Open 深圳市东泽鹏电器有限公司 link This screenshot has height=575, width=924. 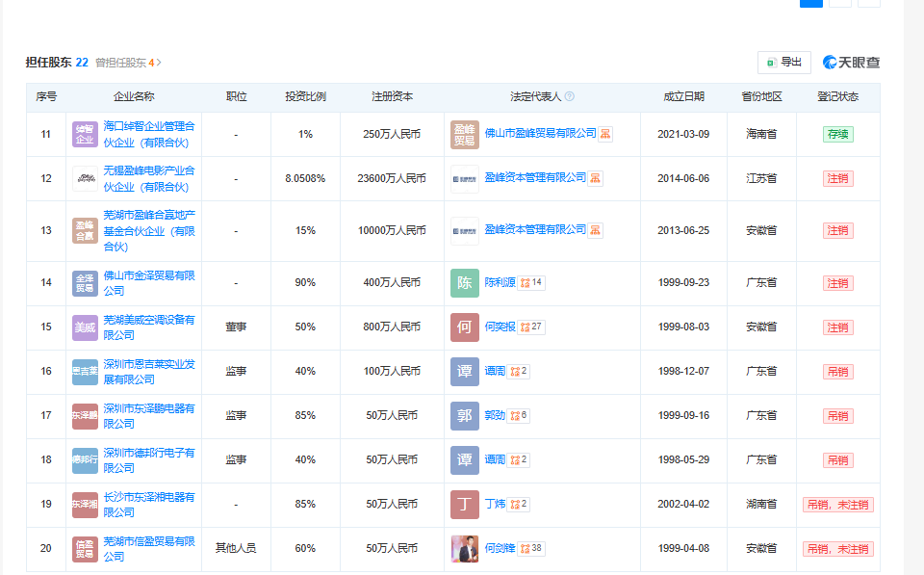point(149,416)
